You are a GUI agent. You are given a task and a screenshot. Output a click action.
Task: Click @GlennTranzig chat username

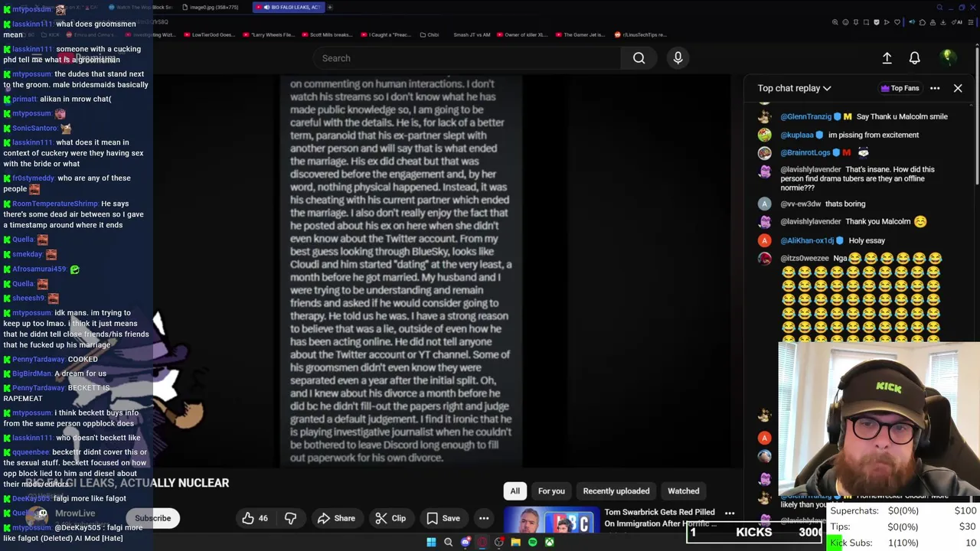click(805, 116)
